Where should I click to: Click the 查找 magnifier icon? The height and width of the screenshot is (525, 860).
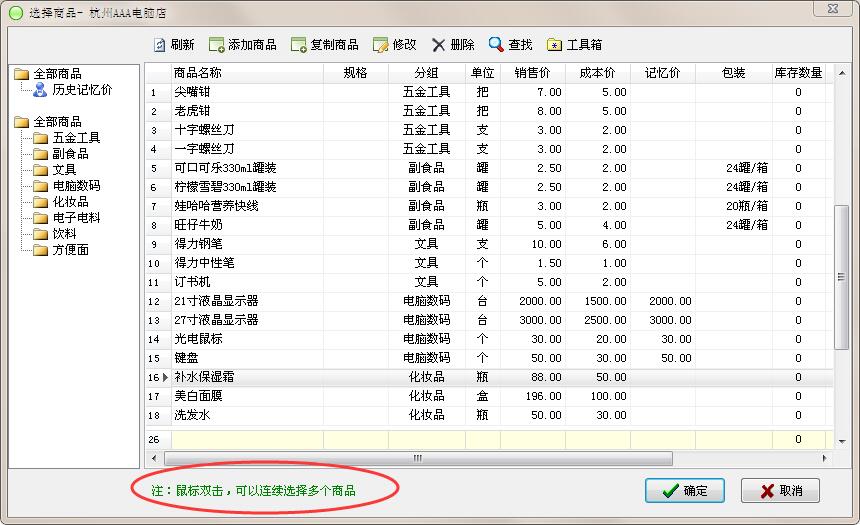(496, 44)
